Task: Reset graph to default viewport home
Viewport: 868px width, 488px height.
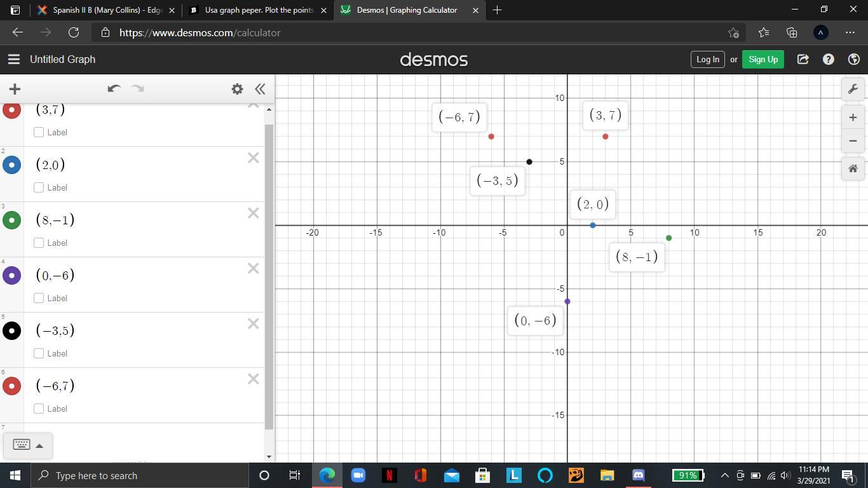Action: [853, 168]
